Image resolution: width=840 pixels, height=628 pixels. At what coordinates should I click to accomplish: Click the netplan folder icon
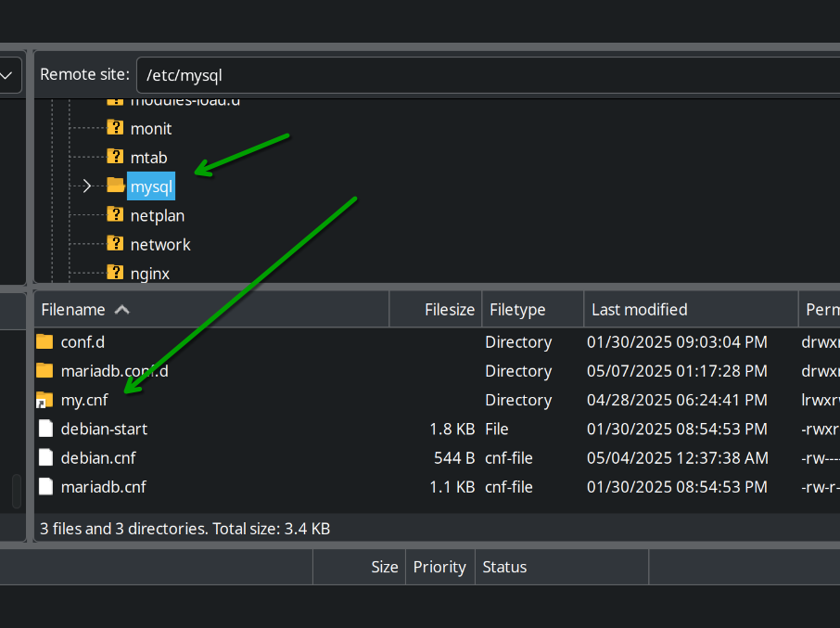[x=115, y=214]
